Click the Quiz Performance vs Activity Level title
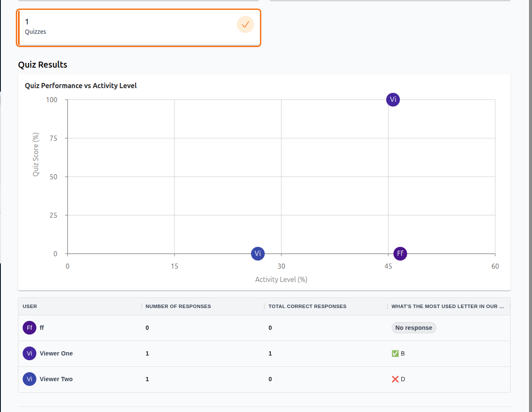This screenshot has width=532, height=412. (x=80, y=86)
